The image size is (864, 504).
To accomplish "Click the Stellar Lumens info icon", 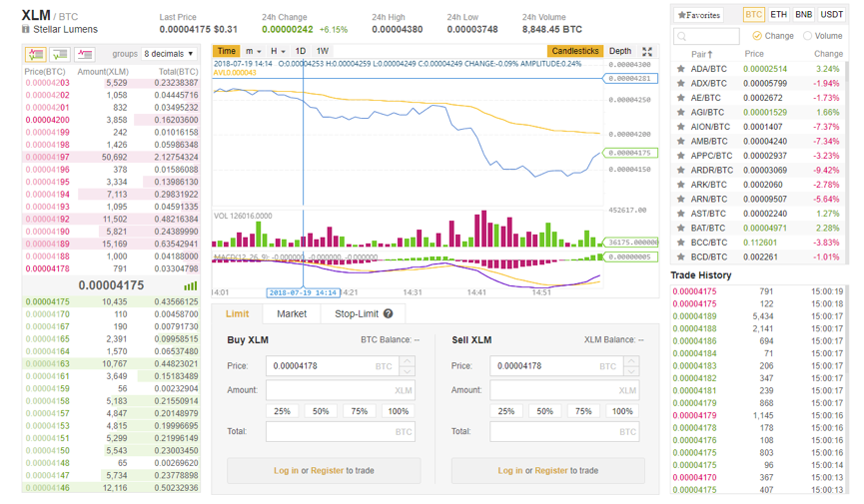I will [x=25, y=29].
